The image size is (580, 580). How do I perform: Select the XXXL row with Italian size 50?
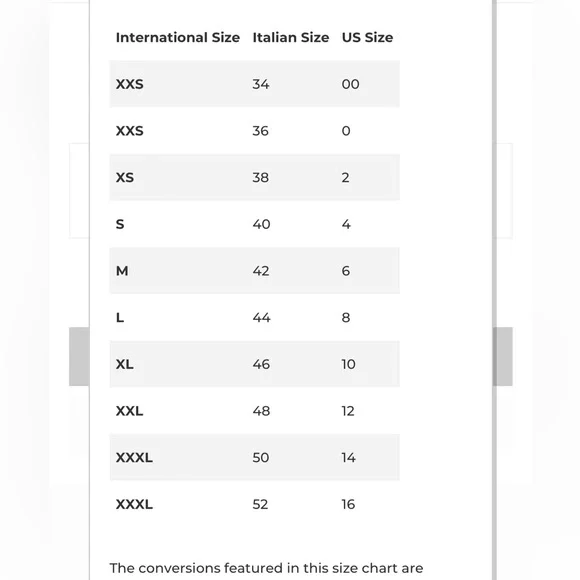click(254, 458)
